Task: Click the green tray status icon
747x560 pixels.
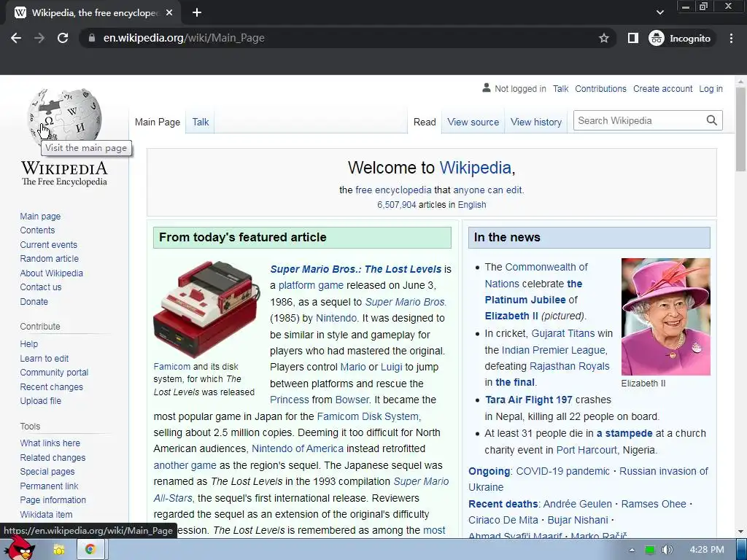Action: pyautogui.click(x=649, y=550)
